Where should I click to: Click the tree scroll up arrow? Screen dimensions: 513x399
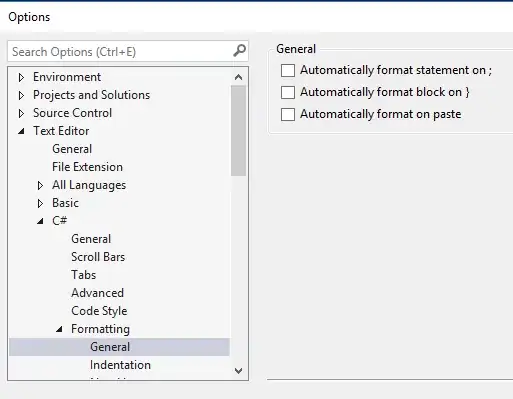(x=238, y=77)
